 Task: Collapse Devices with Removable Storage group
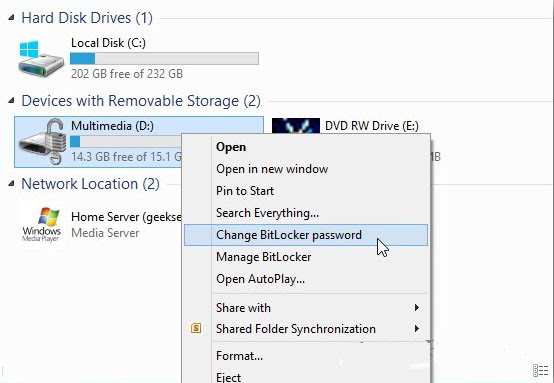coord(11,101)
